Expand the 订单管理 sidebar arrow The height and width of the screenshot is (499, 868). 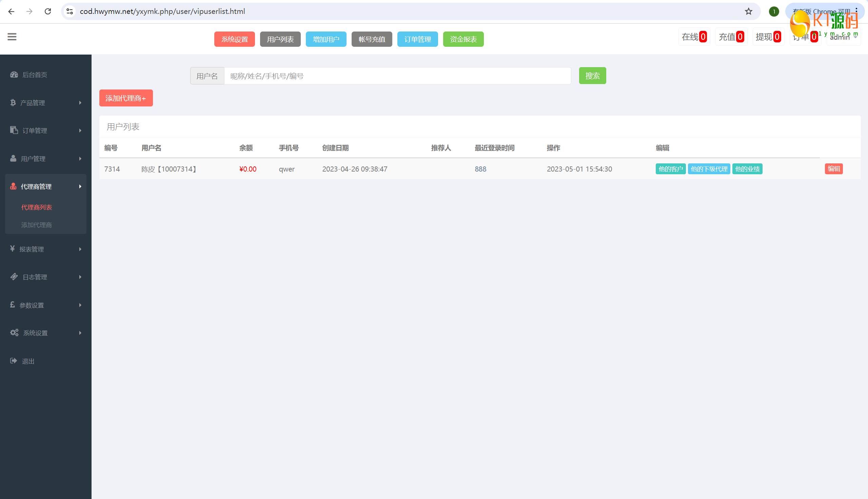click(80, 131)
